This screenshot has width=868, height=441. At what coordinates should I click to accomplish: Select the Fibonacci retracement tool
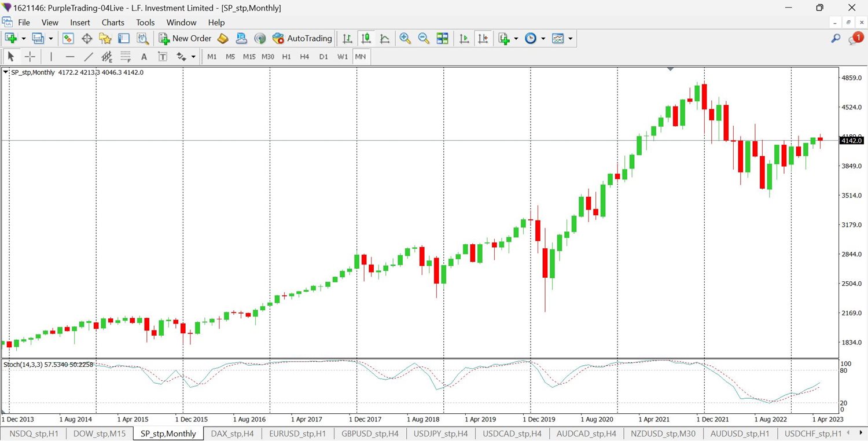[126, 57]
